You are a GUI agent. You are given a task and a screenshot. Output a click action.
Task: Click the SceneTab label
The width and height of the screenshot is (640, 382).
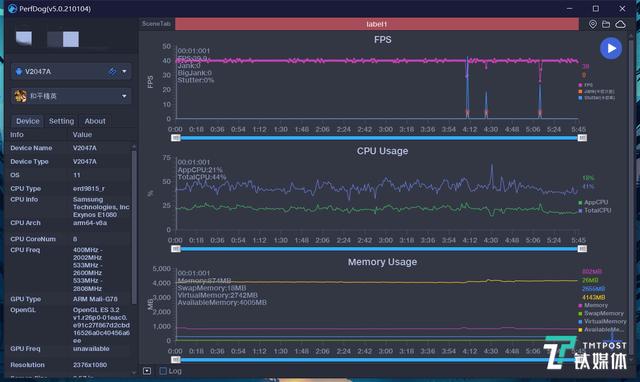tap(156, 24)
